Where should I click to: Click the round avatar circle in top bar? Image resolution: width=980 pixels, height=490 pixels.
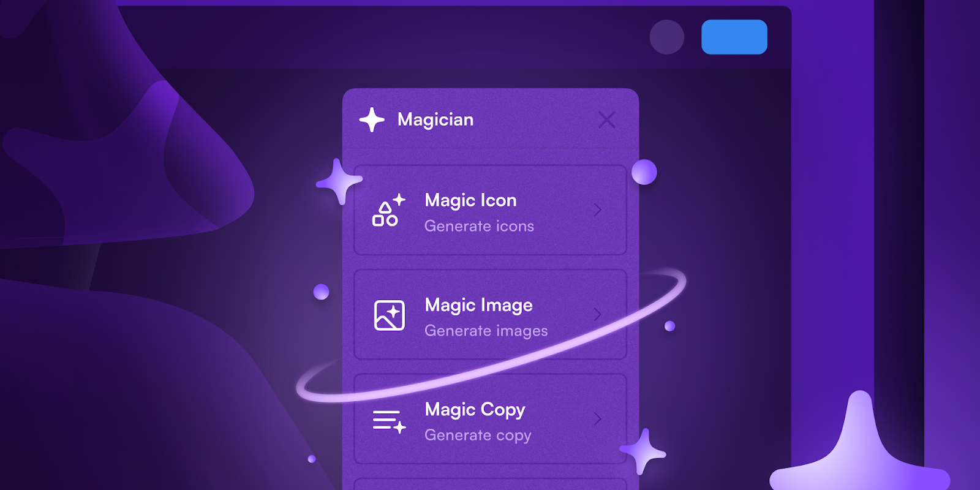click(667, 37)
